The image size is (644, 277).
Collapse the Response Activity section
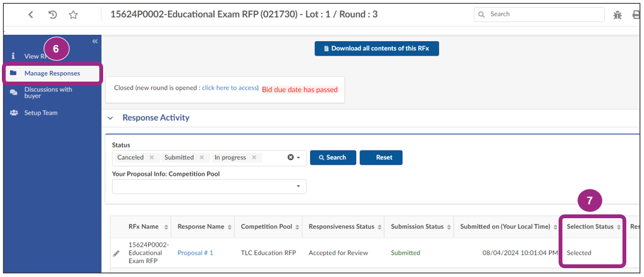(111, 118)
